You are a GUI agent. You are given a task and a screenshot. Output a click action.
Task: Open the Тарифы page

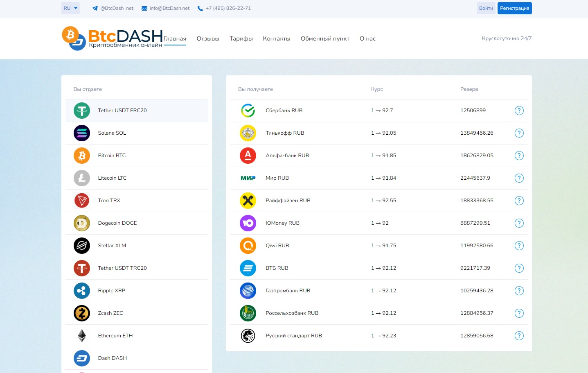(241, 38)
